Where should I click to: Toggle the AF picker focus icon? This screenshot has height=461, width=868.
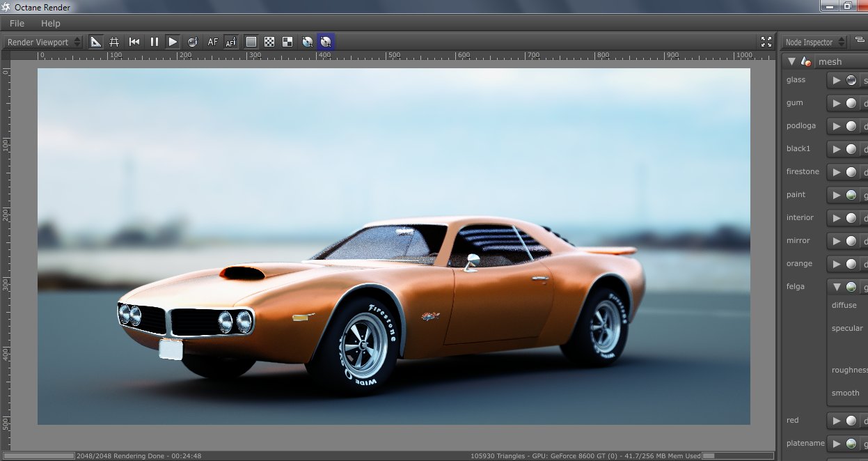coord(231,42)
